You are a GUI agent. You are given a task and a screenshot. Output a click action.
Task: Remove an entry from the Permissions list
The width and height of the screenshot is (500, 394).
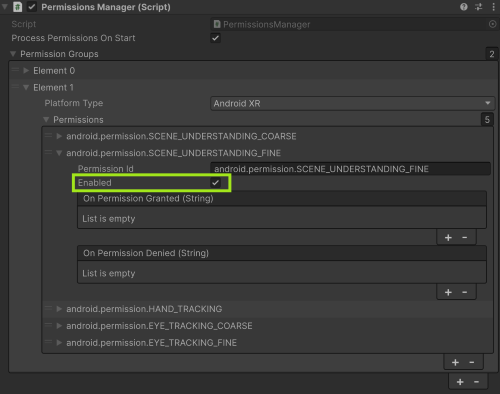(x=472, y=362)
